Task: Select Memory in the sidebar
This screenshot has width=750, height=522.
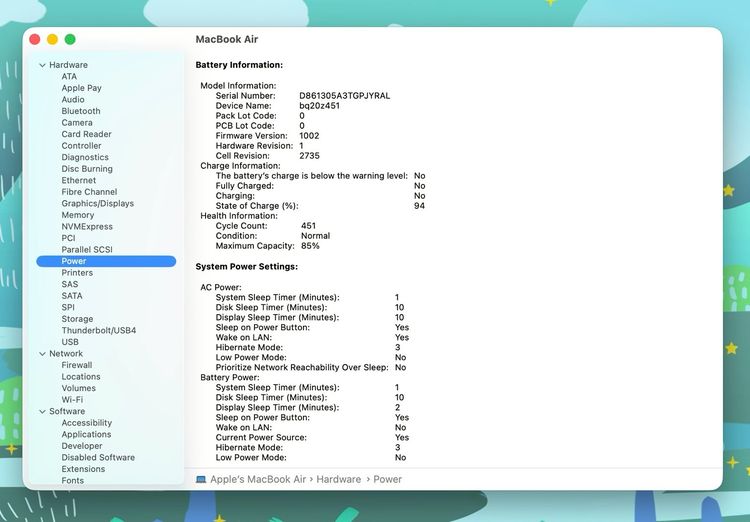Action: (77, 215)
